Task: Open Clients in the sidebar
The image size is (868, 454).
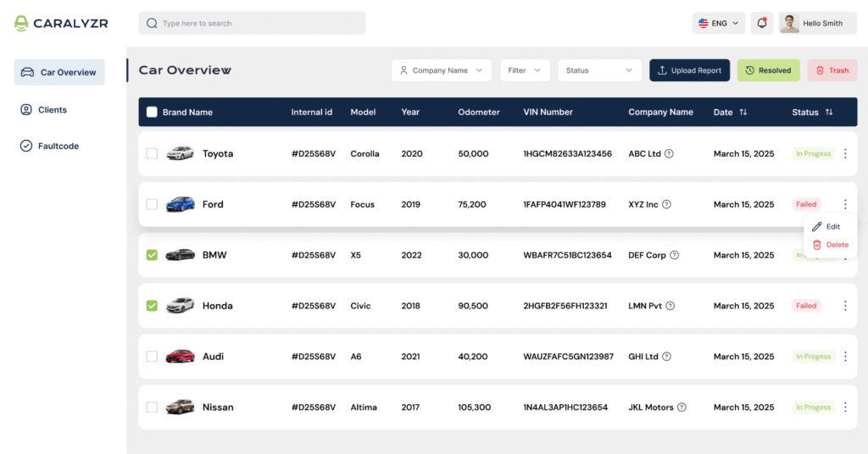Action: (x=44, y=110)
